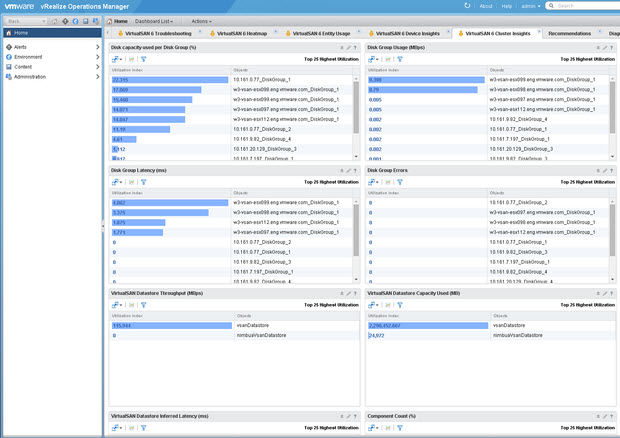Viewport: 620px width, 438px height.
Task: Switch to the Recommendations tab
Action: [x=569, y=34]
